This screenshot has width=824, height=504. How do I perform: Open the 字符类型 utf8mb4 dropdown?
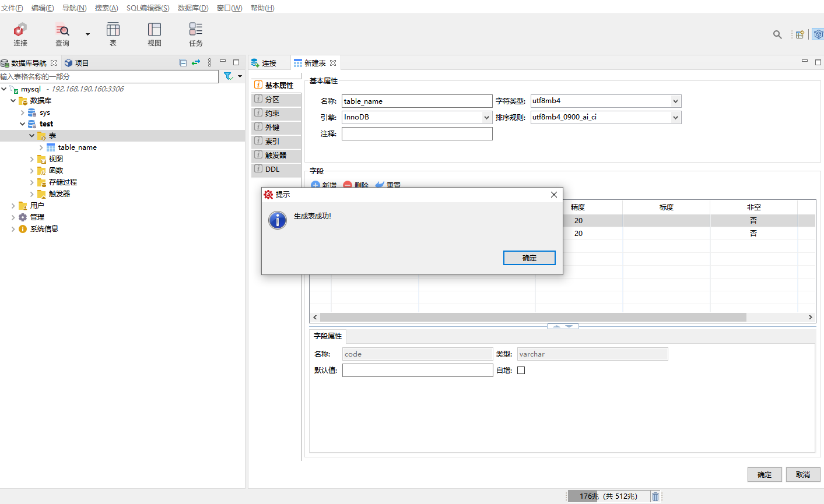tap(675, 101)
